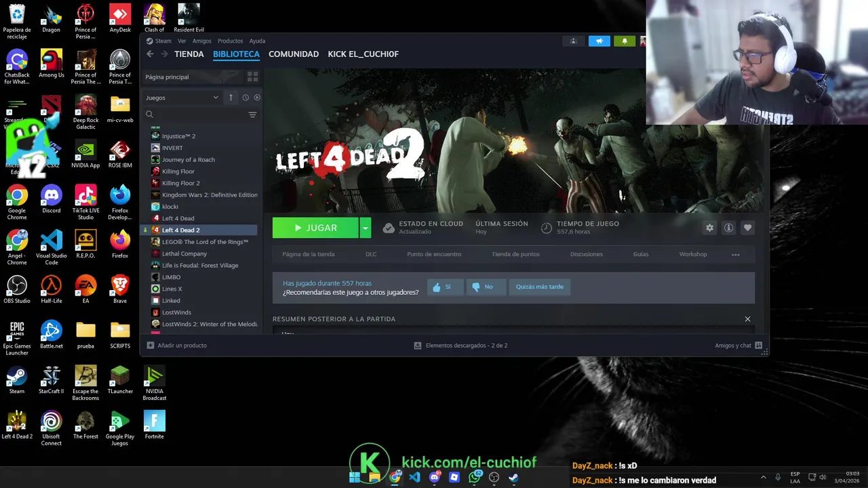Image resolution: width=868 pixels, height=488 pixels.
Task: Open TLauncher desktop icon
Action: 120,380
